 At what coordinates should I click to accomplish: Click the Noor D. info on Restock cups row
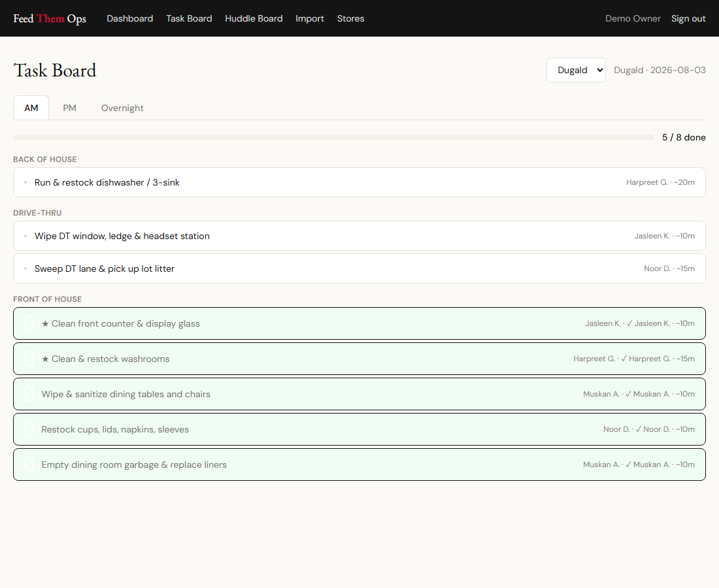[x=649, y=429]
